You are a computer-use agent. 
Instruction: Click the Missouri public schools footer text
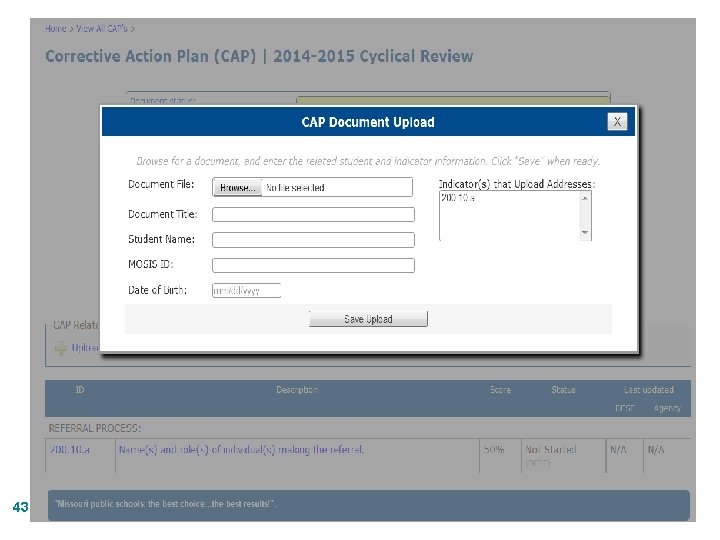pos(166,504)
